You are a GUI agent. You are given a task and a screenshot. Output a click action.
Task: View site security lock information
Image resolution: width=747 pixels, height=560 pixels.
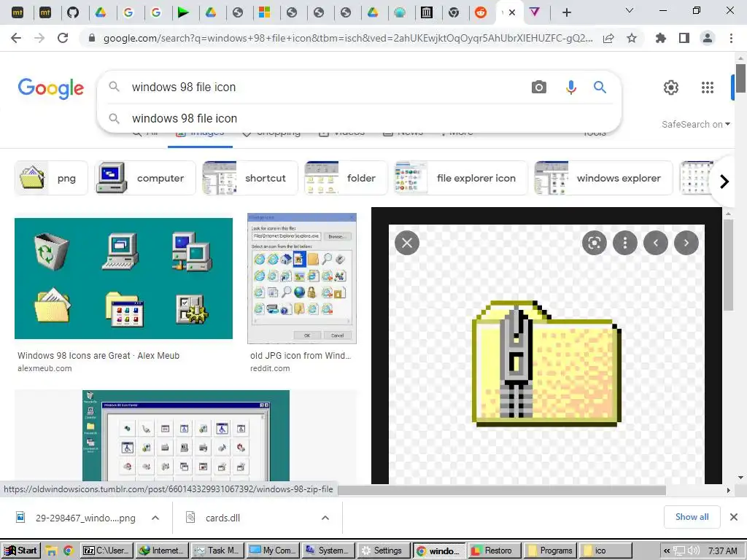pyautogui.click(x=92, y=38)
